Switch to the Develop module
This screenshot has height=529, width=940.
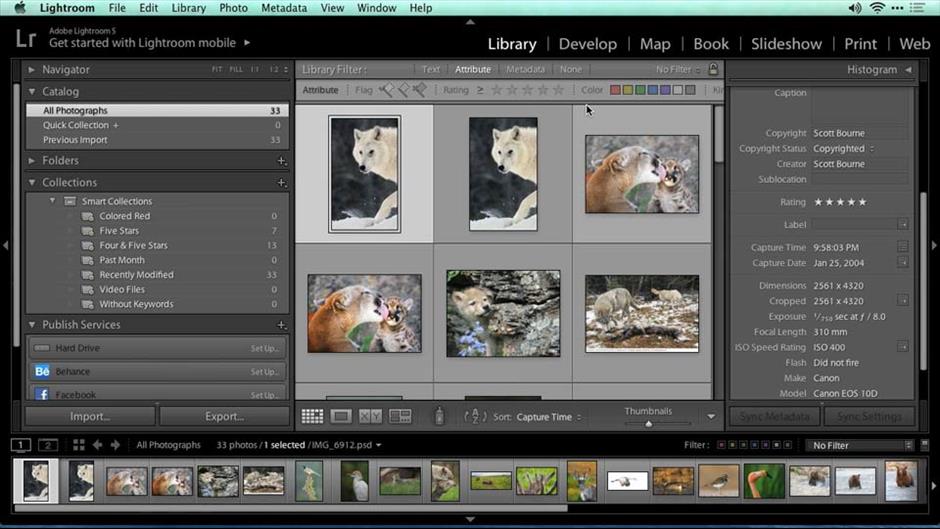click(x=588, y=44)
